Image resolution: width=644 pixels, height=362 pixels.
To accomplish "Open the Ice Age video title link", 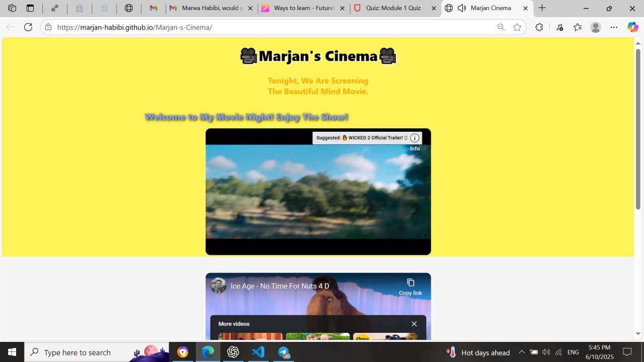I will tap(280, 286).
